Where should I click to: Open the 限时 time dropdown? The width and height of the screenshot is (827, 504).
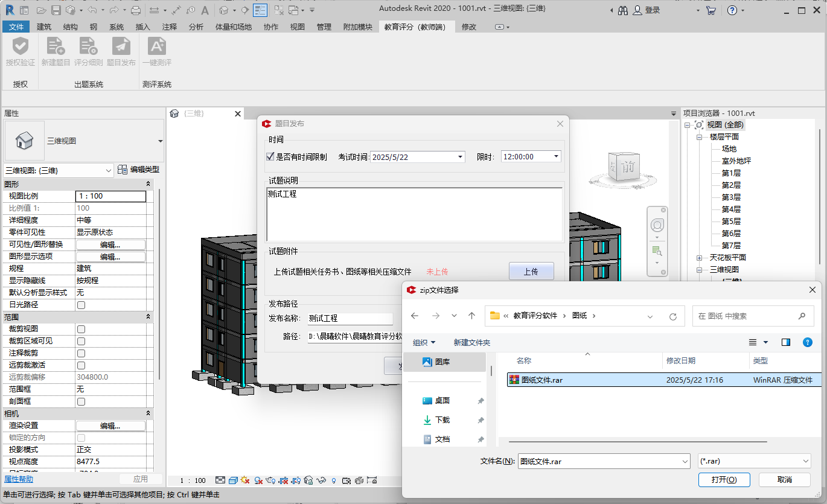click(x=556, y=156)
